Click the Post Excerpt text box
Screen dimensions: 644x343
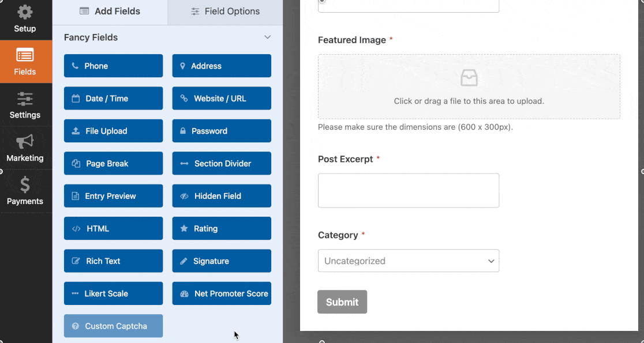(409, 190)
